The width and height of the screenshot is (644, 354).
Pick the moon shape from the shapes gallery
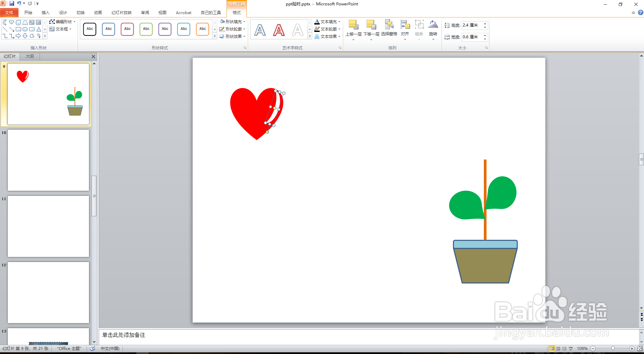tap(5, 23)
